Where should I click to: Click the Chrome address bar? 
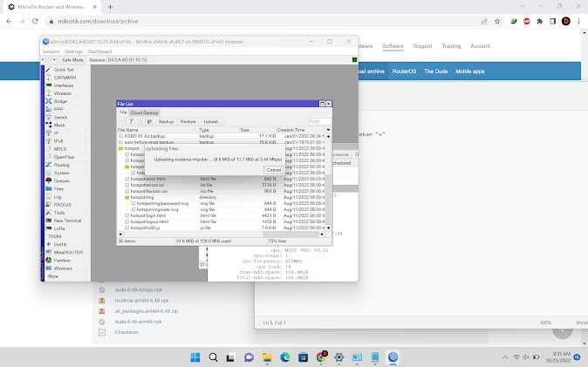(x=263, y=22)
